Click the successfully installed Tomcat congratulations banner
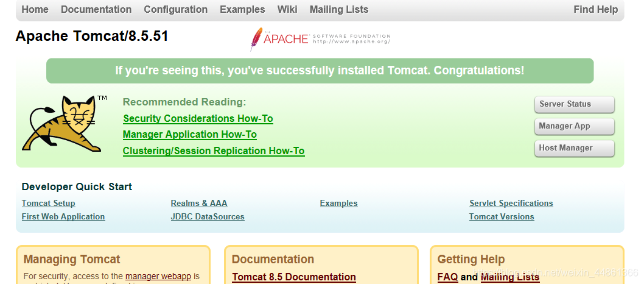644x284 pixels. 320,71
